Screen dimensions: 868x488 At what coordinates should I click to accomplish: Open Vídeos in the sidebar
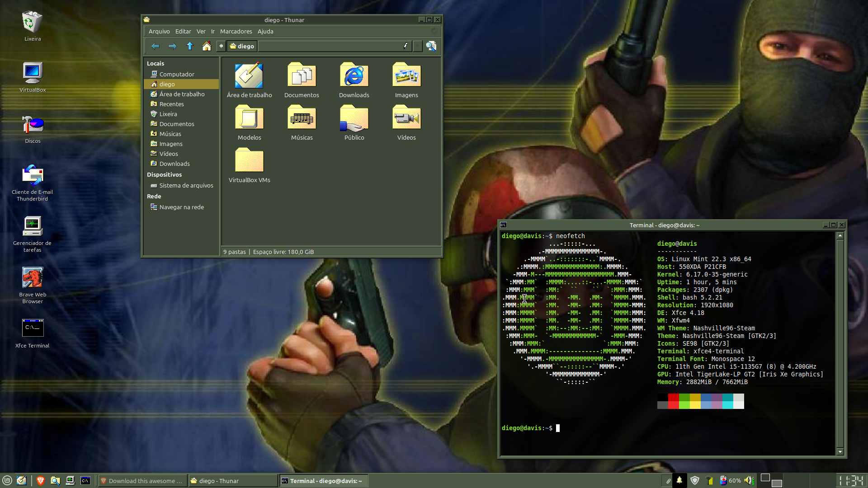[181, 154]
